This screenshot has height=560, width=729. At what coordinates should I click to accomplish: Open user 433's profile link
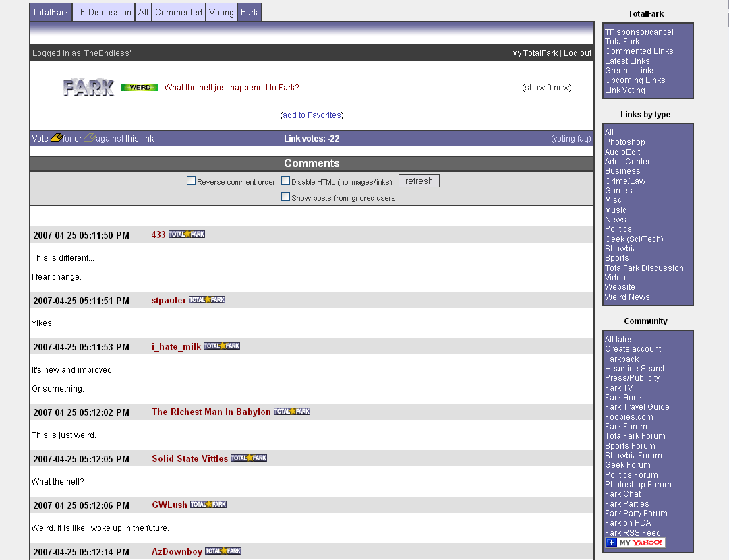click(158, 235)
